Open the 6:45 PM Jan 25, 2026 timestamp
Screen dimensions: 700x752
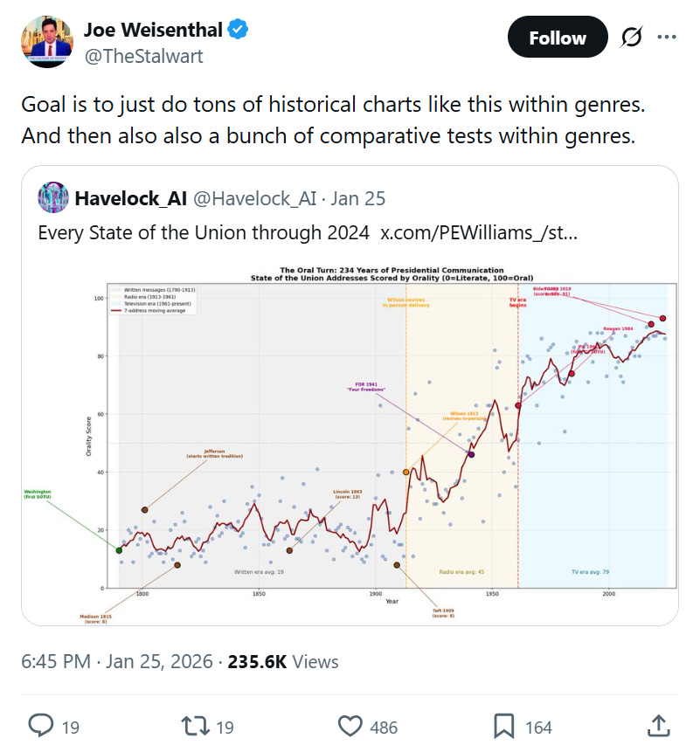pyautogui.click(x=116, y=662)
